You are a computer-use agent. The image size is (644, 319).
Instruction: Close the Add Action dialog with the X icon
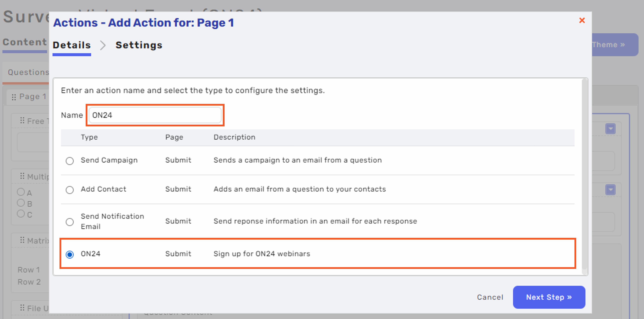pyautogui.click(x=582, y=20)
